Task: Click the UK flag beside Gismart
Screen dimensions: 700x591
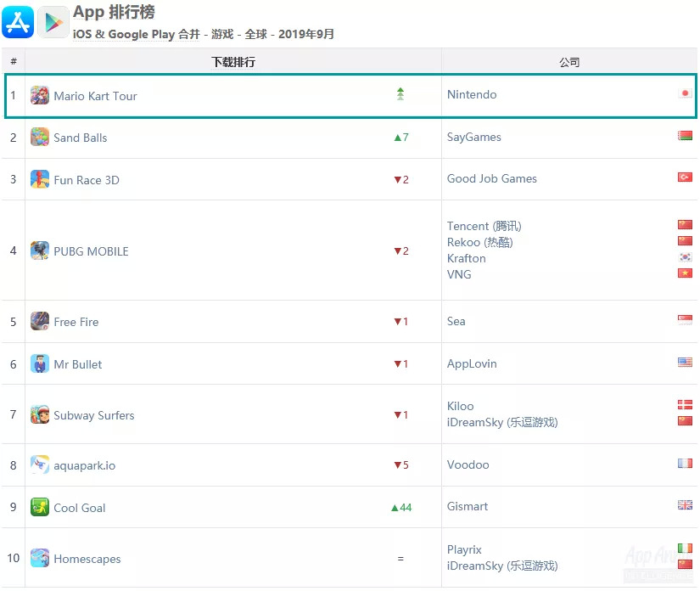Action: pyautogui.click(x=685, y=505)
